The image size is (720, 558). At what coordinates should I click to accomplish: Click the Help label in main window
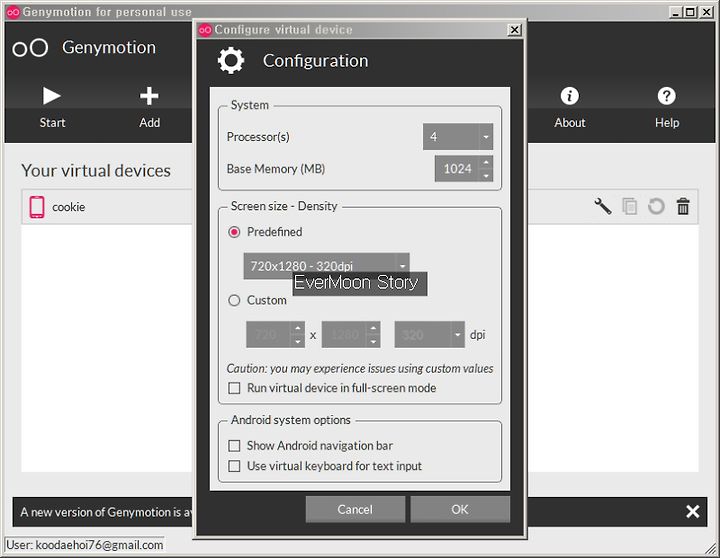[x=667, y=123]
